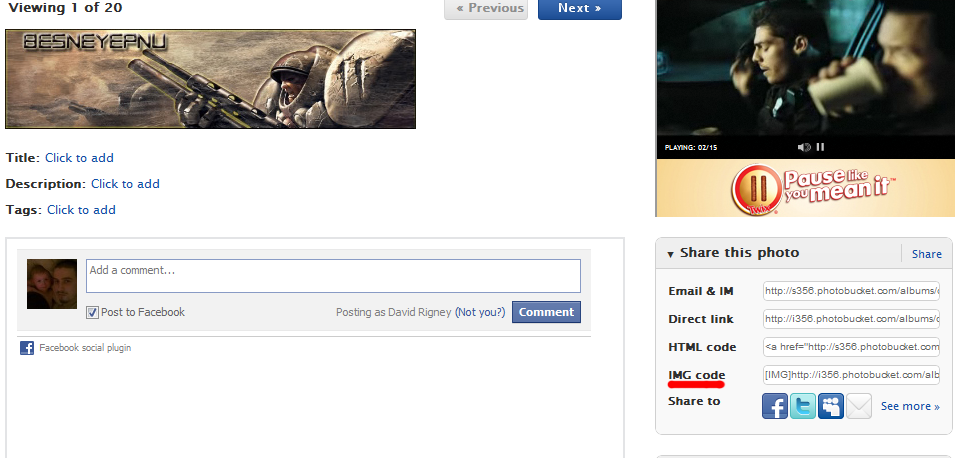This screenshot has height=458, width=959.
Task: Share photo via MySpace icon
Action: [x=831, y=406]
